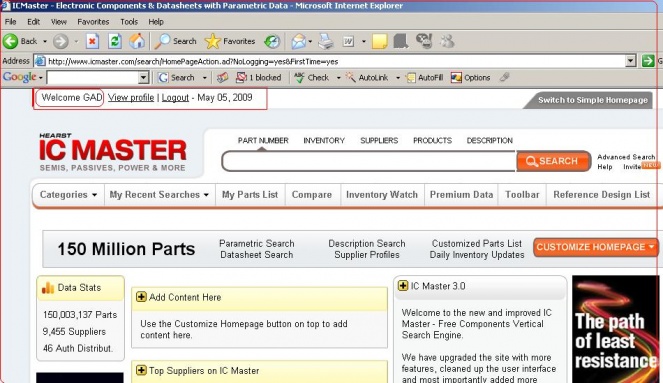Stop page loading with the red X icon
The height and width of the screenshot is (383, 663).
click(92, 41)
